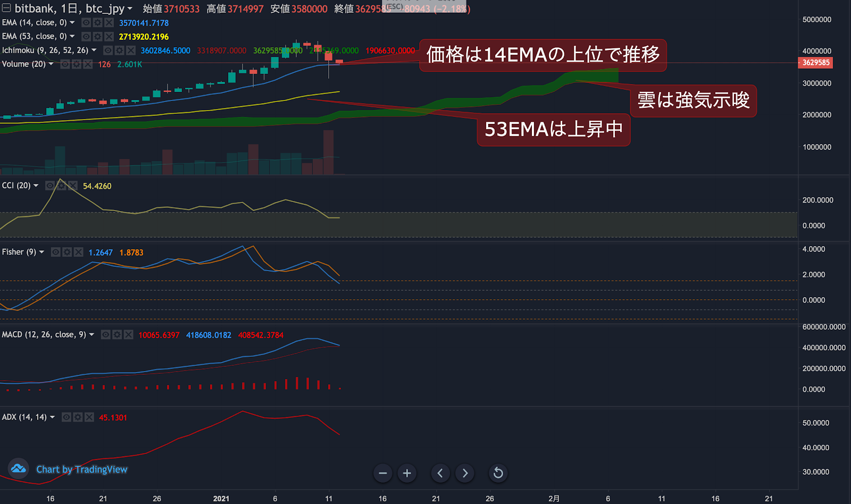Remove the Volume indicator with X
This screenshot has height=504, width=851.
(x=88, y=64)
